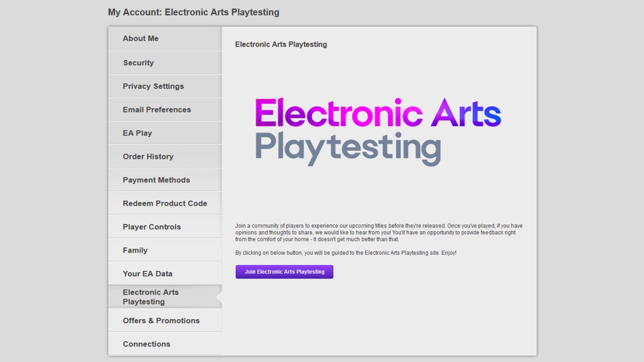Screen dimensions: 644x362
Task: Click the Electronic Arts Playtesting logo image
Action: 378,131
